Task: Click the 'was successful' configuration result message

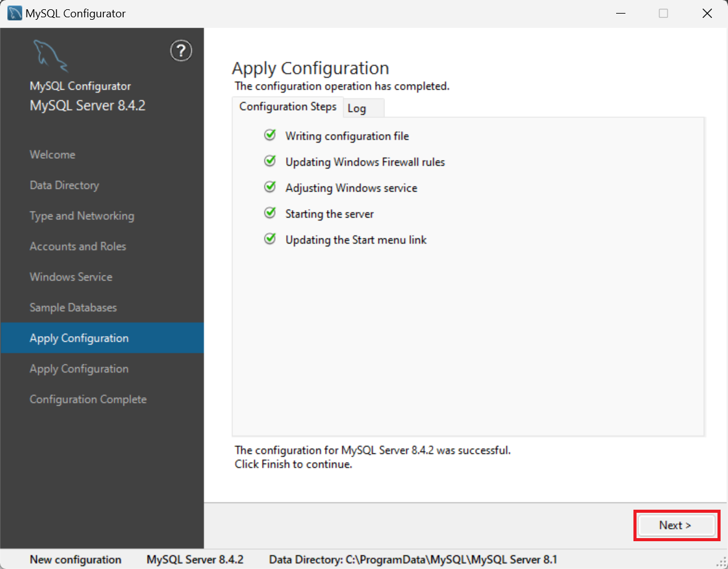Action: point(373,450)
